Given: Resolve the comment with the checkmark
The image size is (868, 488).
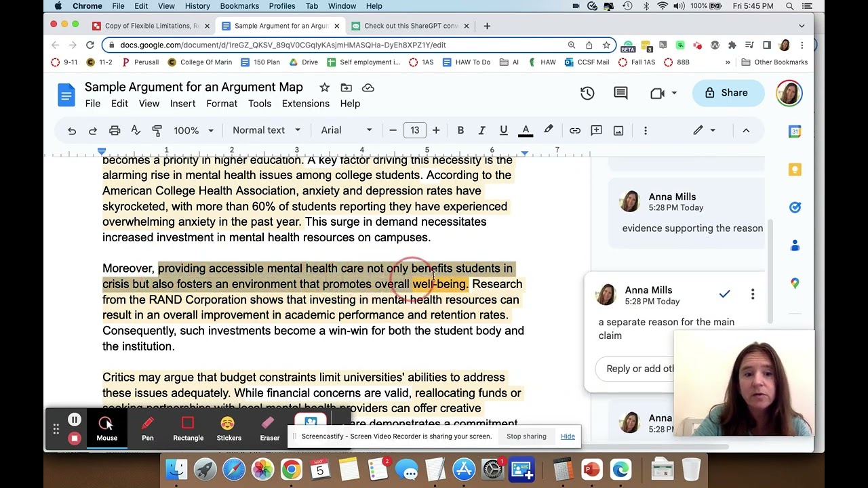Looking at the screenshot, I should pos(724,294).
